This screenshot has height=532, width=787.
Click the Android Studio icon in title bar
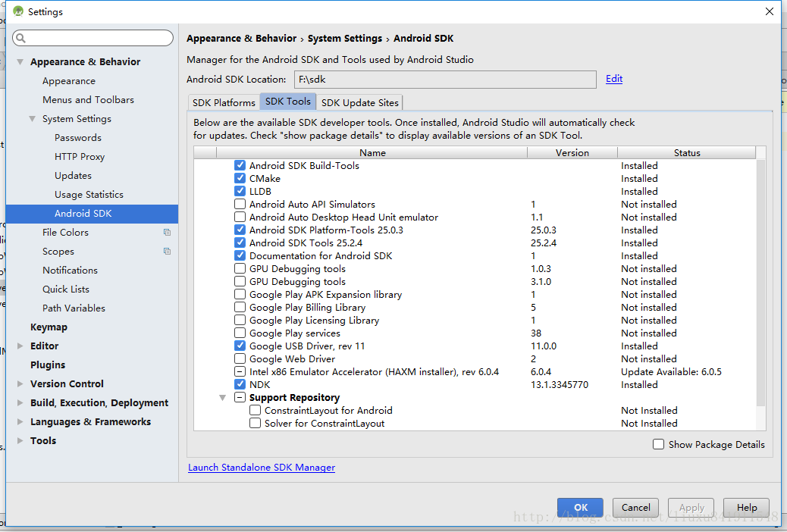[18, 11]
